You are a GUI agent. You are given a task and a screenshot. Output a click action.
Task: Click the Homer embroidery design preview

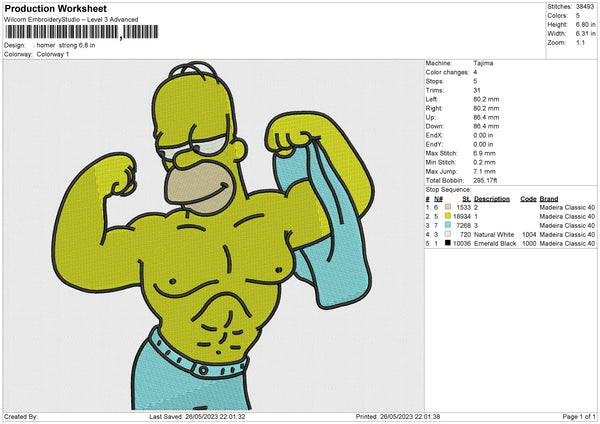[x=214, y=235]
